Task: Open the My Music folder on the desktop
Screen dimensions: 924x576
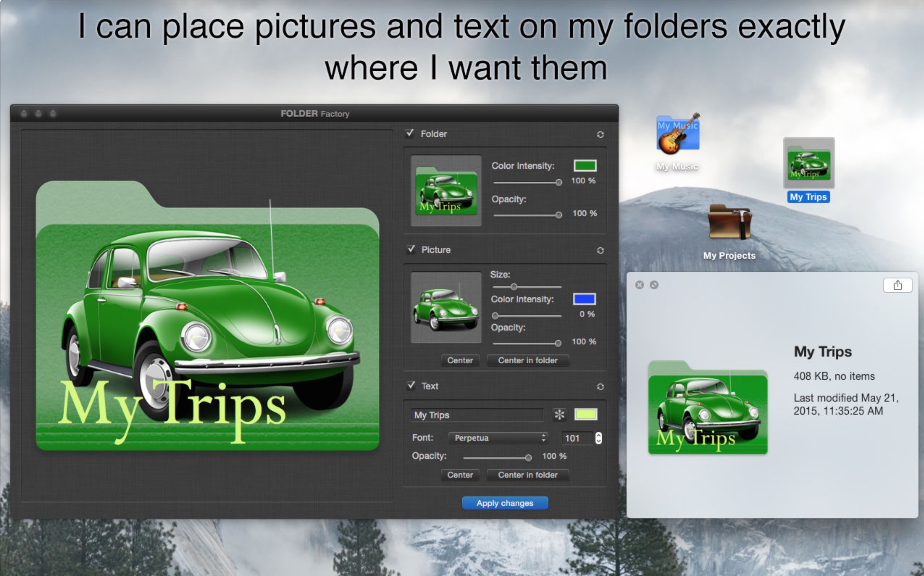Action: click(x=678, y=134)
